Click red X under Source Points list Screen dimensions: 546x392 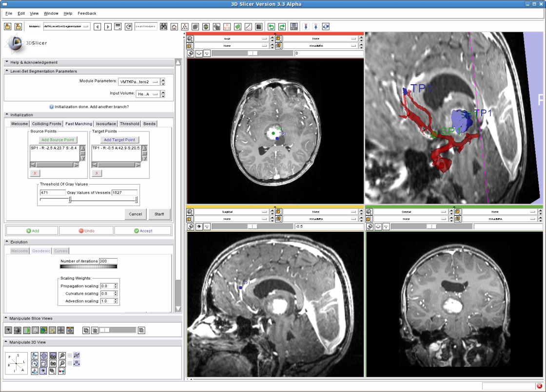pos(35,173)
